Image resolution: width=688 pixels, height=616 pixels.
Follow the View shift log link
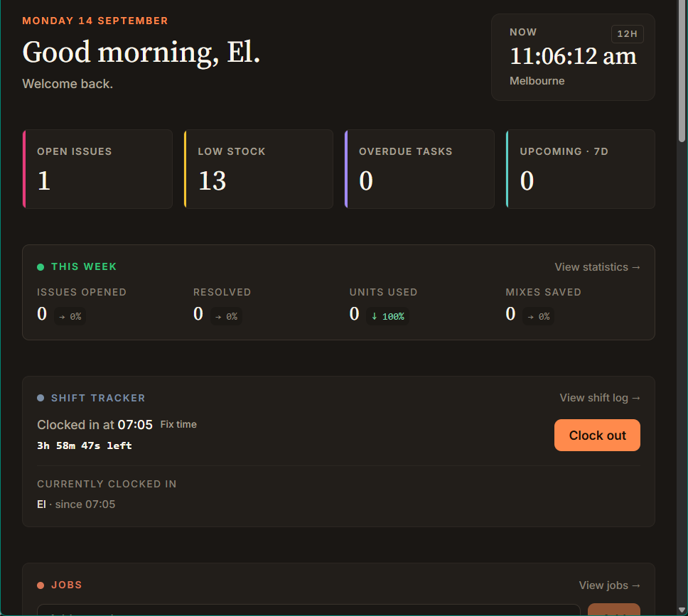600,397
